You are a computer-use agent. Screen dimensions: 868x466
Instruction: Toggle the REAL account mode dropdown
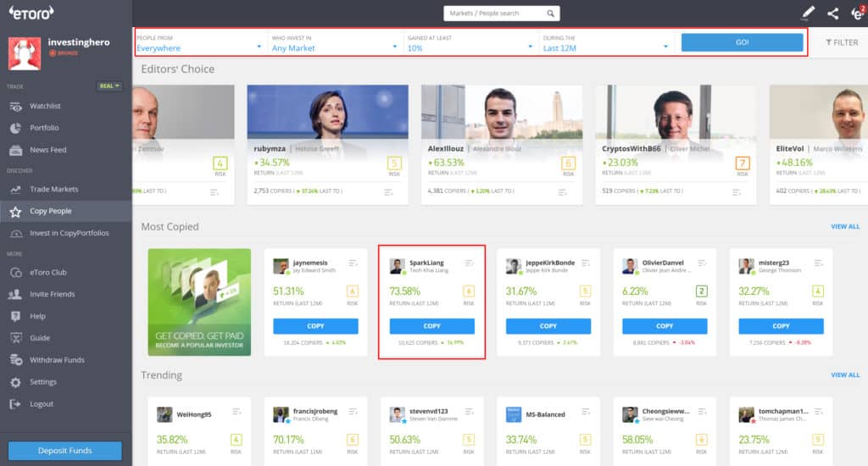pyautogui.click(x=109, y=86)
